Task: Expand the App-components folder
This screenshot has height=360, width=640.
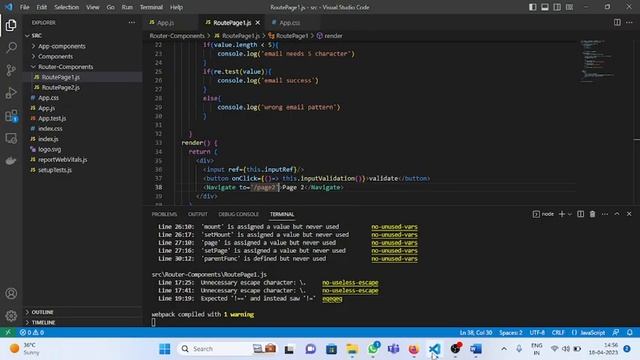Action: pyautogui.click(x=62, y=46)
